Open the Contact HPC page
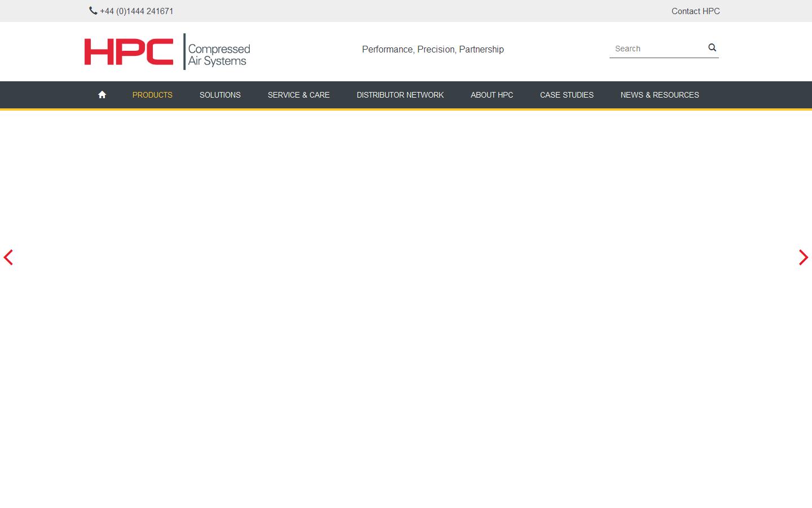This screenshot has width=812, height=508. (x=695, y=11)
